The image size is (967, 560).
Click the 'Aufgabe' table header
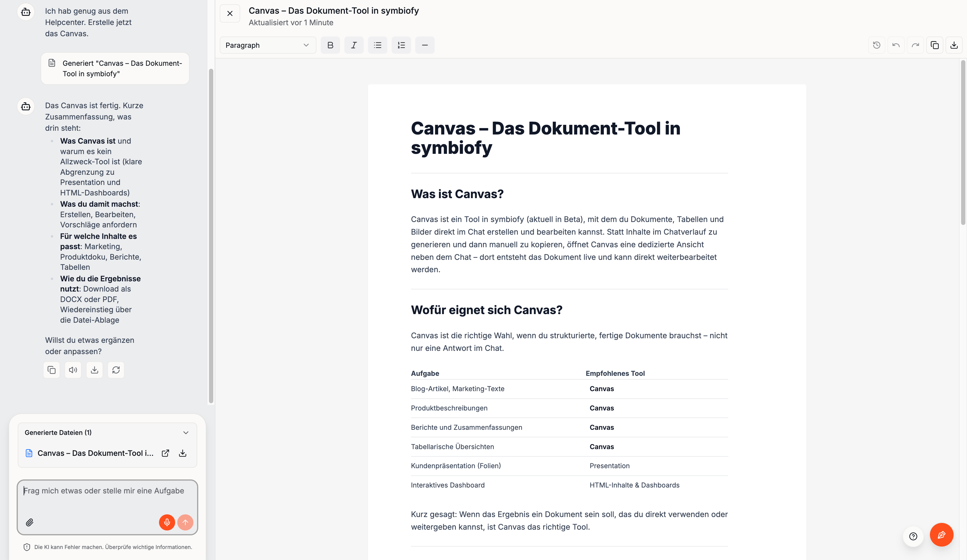click(425, 373)
